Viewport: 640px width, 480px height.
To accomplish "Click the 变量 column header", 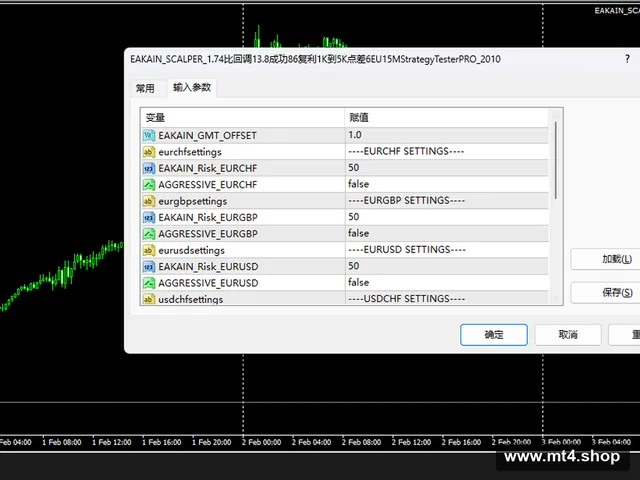I will tap(243, 118).
